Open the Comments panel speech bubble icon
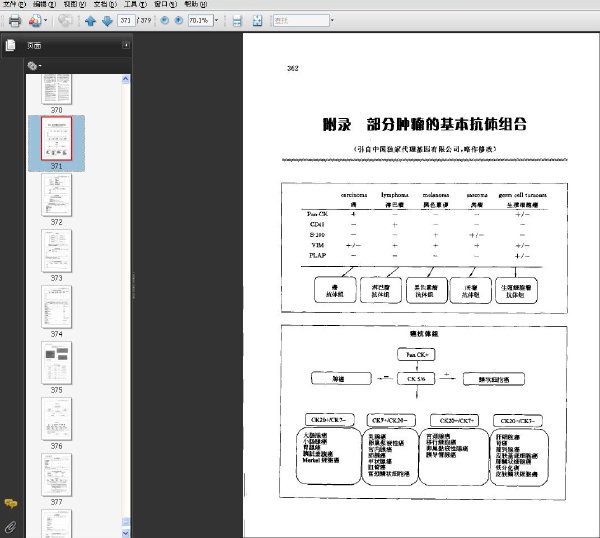The width and height of the screenshot is (600, 538). click(10, 503)
